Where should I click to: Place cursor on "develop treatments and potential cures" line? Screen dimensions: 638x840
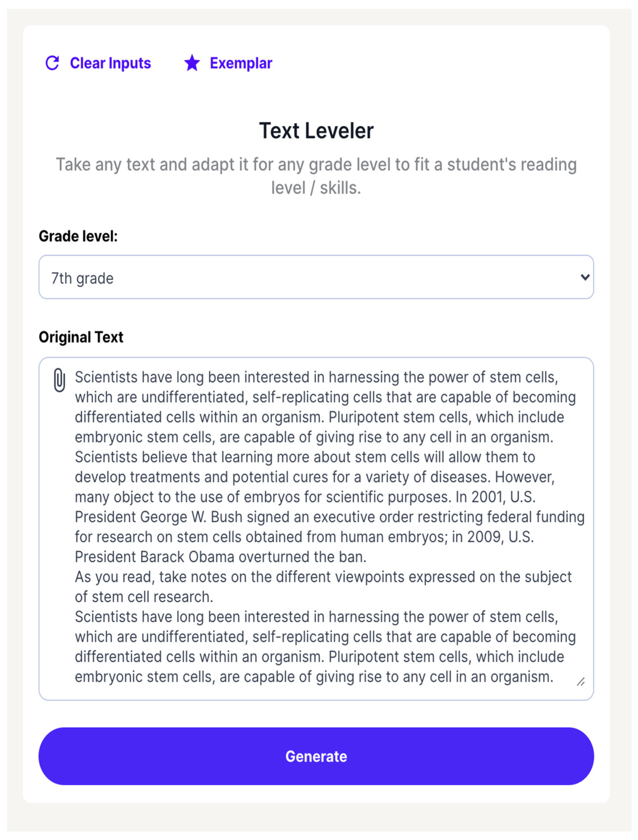(x=315, y=477)
